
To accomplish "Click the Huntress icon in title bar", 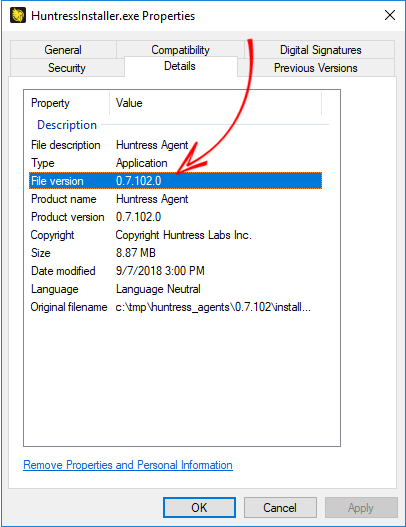I will click(18, 15).
